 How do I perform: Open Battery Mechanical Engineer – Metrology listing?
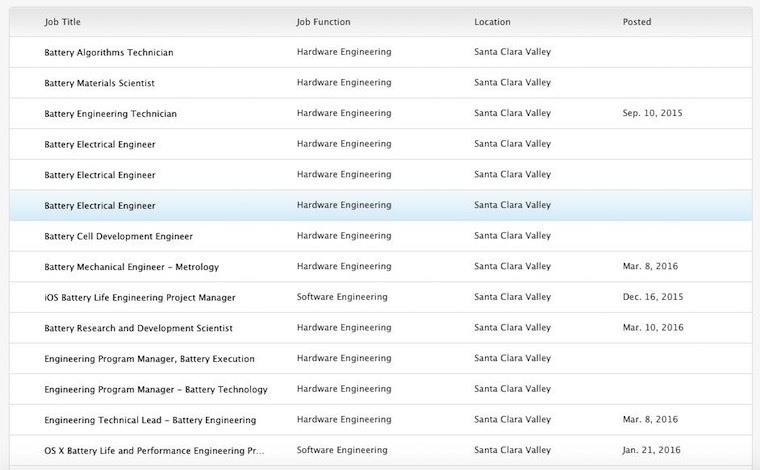click(131, 267)
